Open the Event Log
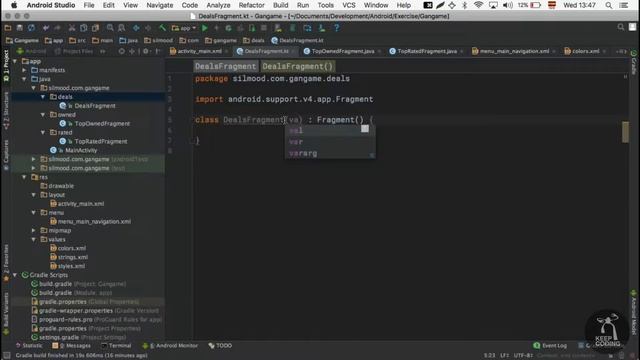640x360 pixels. point(550,346)
